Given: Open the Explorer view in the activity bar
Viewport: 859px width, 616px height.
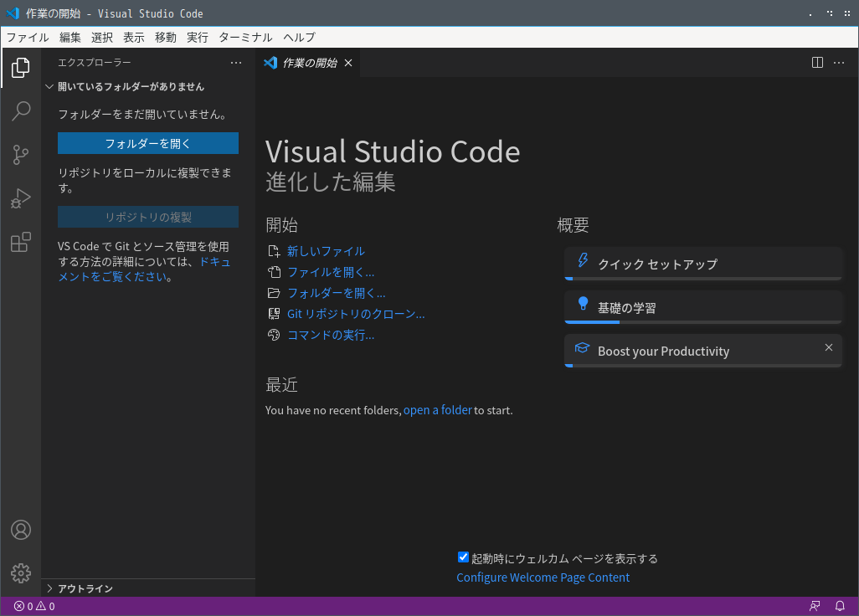Looking at the screenshot, I should (21, 67).
